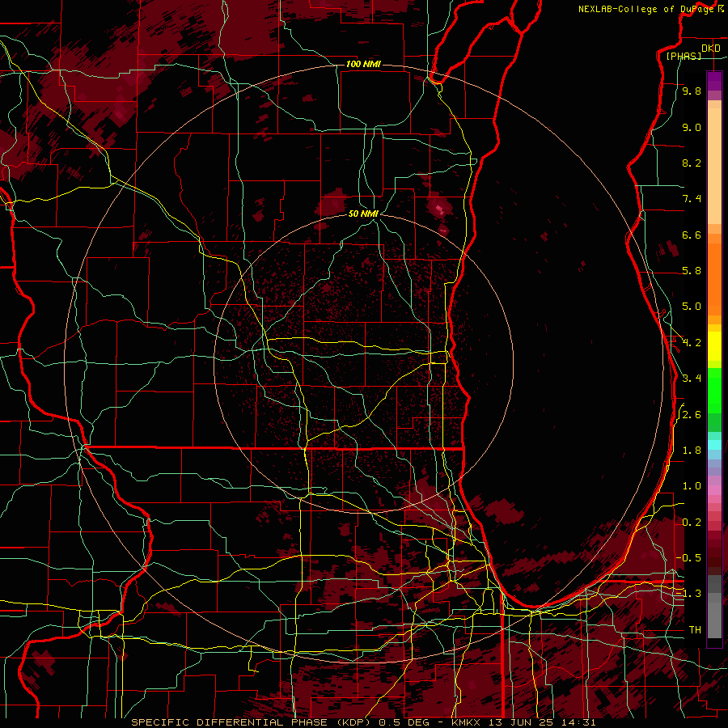The width and height of the screenshot is (728, 728).
Task: Click the 2.6 value on the scale
Action: (x=692, y=415)
